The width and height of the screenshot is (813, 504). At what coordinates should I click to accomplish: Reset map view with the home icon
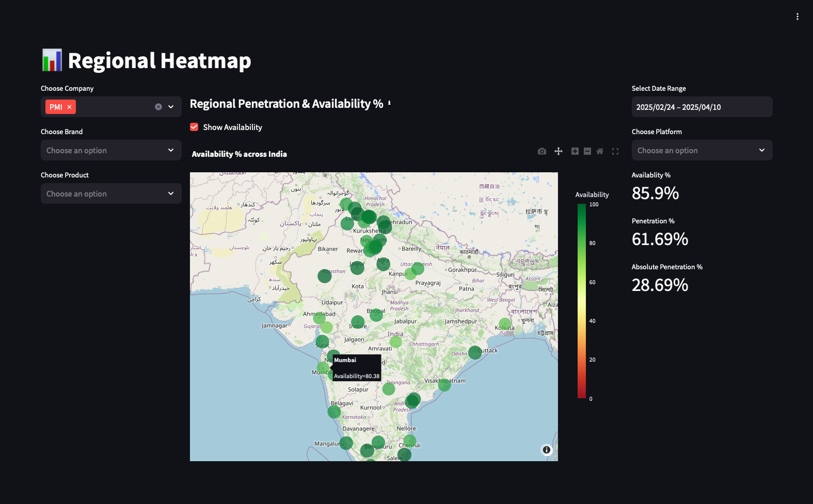pos(599,151)
